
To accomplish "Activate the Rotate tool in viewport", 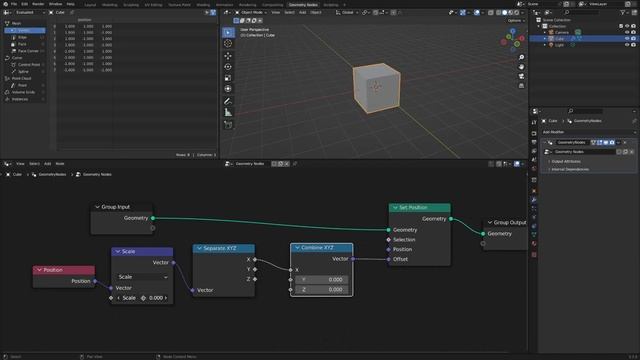I will 228,67.
